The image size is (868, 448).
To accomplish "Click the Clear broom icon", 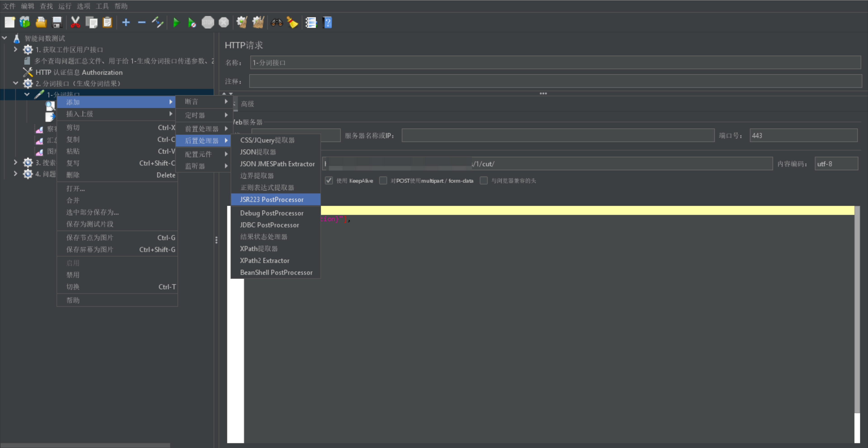I will click(242, 23).
